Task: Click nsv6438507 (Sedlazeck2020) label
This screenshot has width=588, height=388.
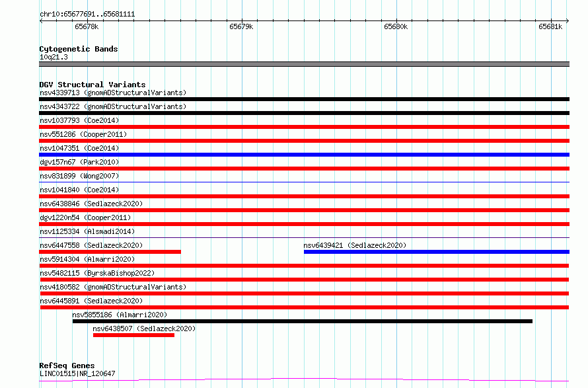Action: tap(144, 329)
